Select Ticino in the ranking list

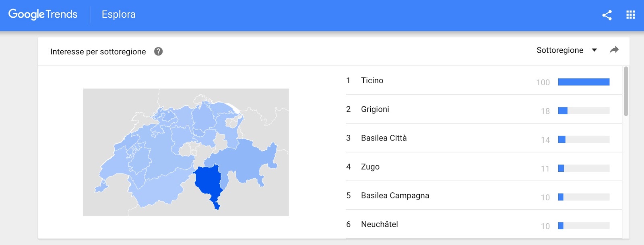(484, 80)
